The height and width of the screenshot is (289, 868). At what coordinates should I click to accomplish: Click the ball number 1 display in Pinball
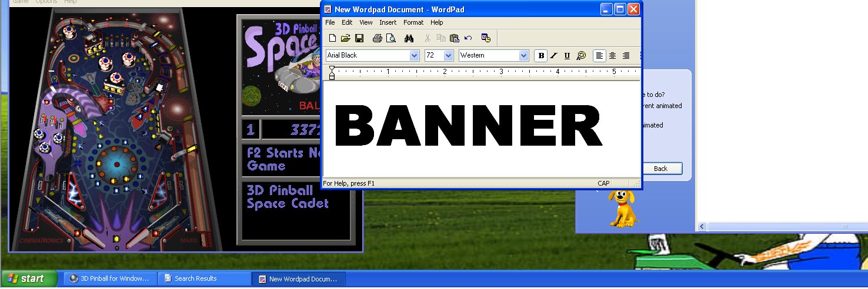pos(250,130)
